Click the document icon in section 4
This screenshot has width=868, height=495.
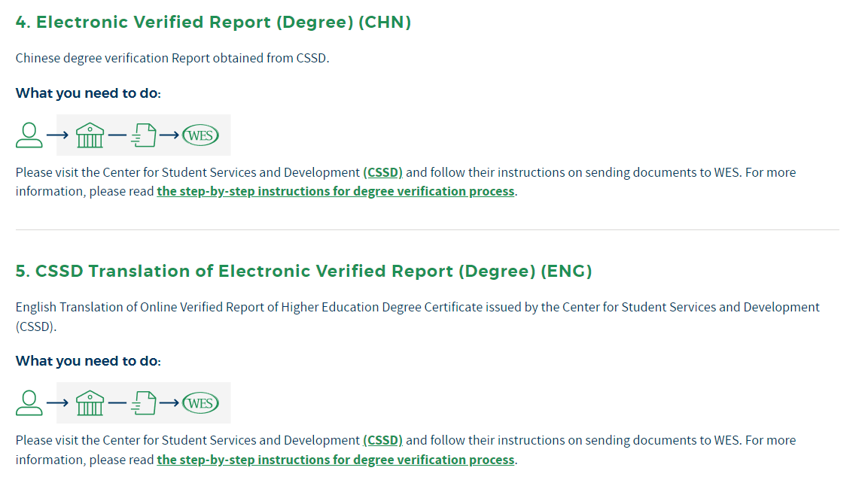143,135
